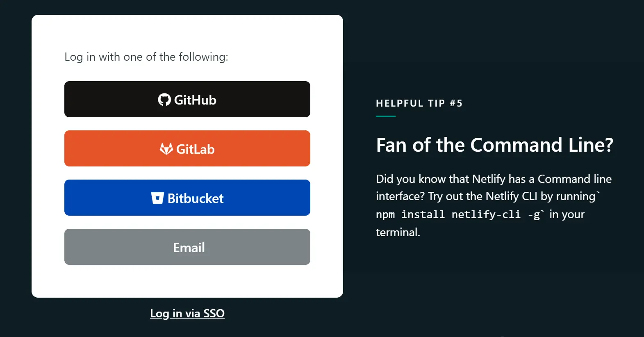The height and width of the screenshot is (337, 644).
Task: Click the 'Fan of the Command Line?' heading
Action: coord(494,145)
